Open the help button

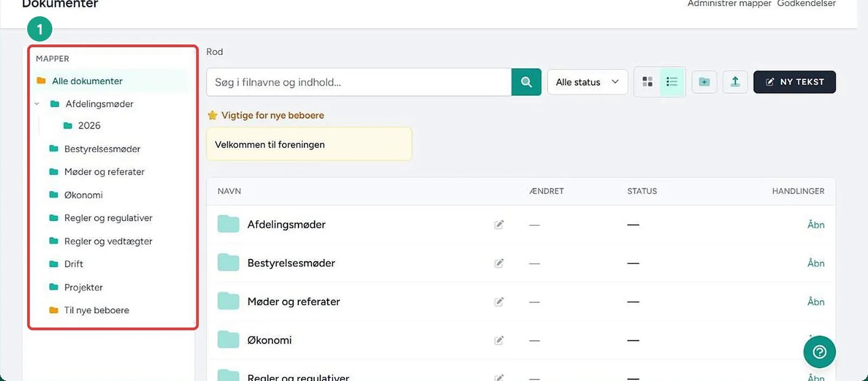pyautogui.click(x=819, y=352)
